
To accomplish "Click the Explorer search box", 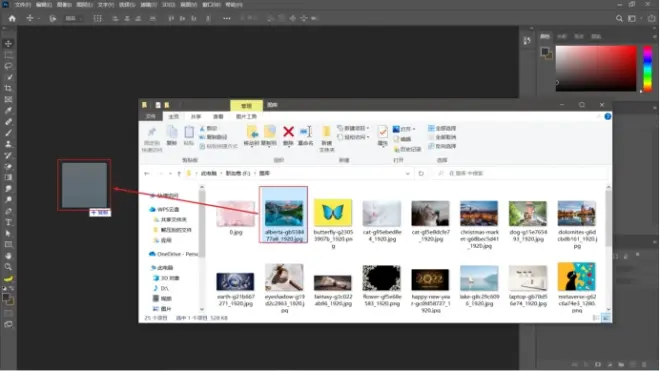I will coord(521,173).
